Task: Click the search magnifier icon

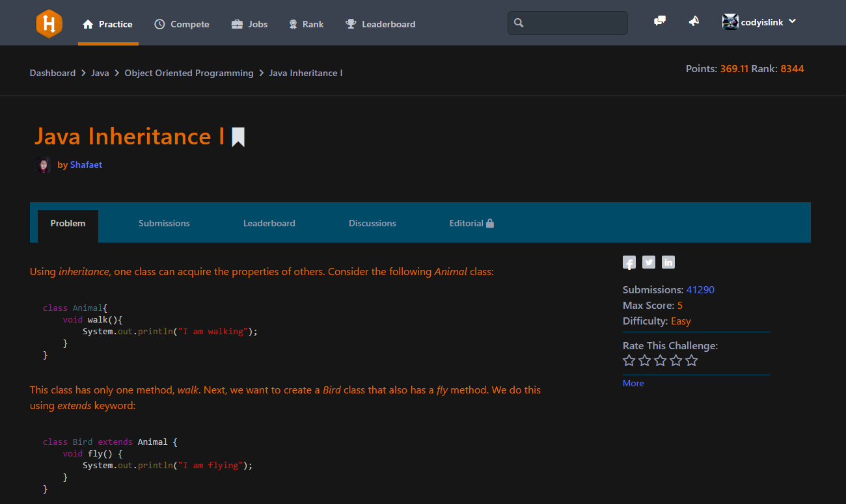Action: [519, 23]
